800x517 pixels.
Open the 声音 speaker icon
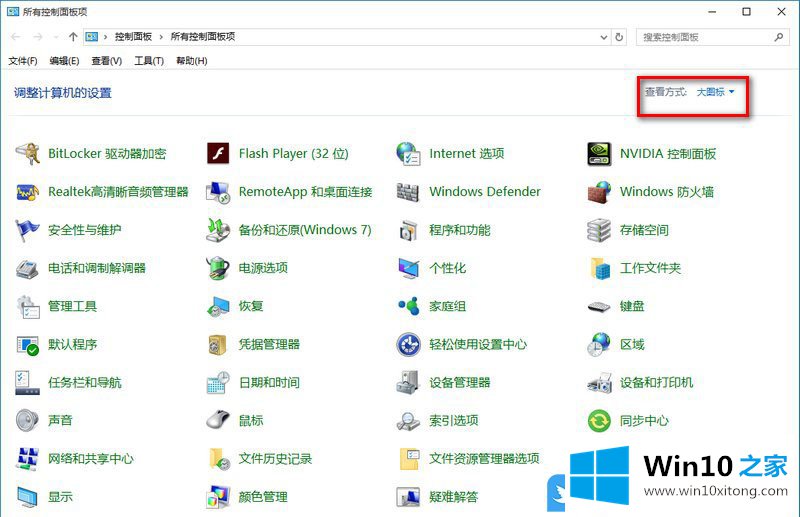coord(28,421)
